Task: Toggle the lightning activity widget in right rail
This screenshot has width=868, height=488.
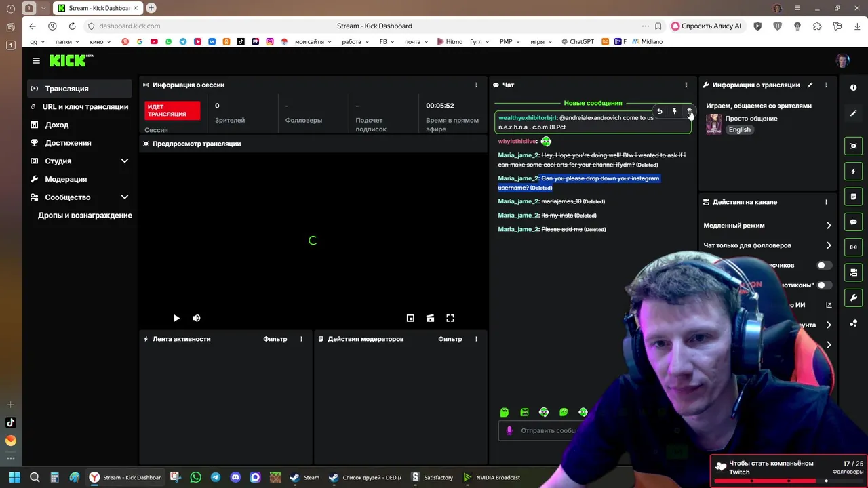Action: click(854, 171)
